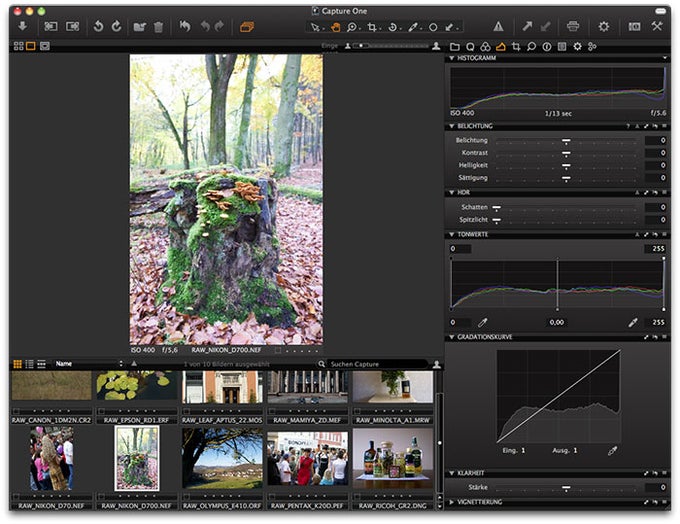
Task: Open the Color three-circles tool tab
Action: [x=485, y=46]
